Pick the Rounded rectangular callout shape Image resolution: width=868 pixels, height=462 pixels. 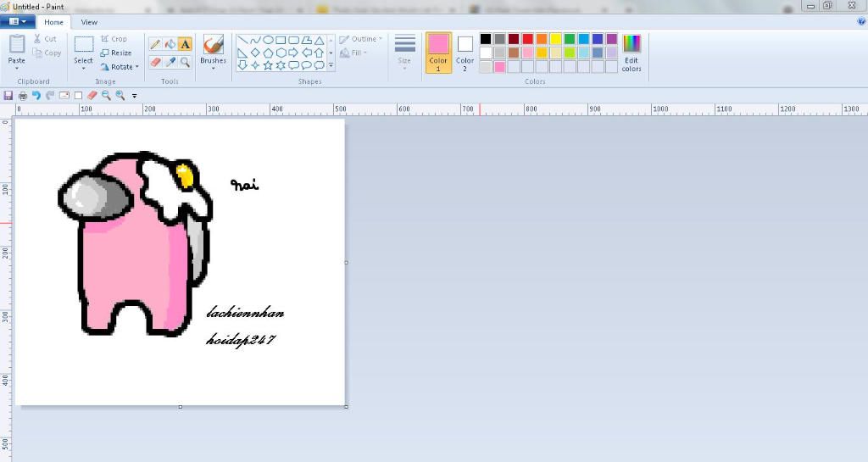pos(293,65)
